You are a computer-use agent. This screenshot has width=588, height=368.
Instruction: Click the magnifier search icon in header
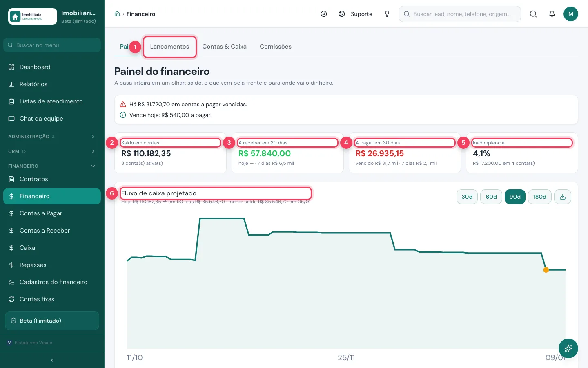point(533,14)
